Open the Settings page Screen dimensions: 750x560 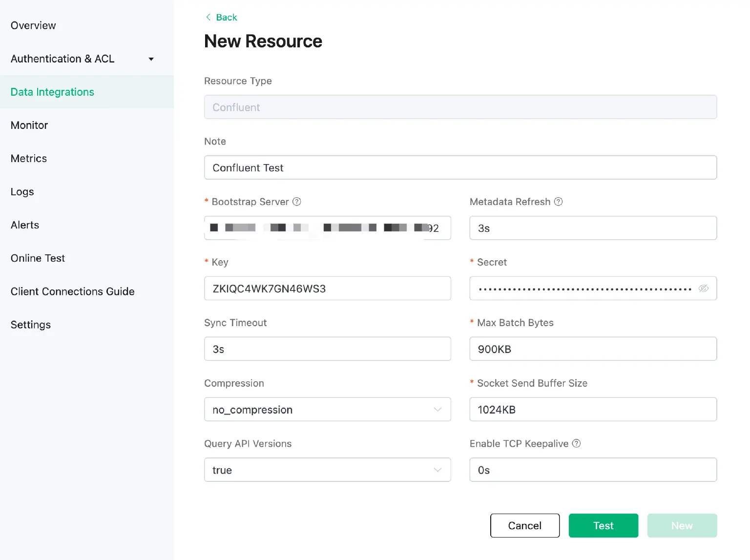30,324
